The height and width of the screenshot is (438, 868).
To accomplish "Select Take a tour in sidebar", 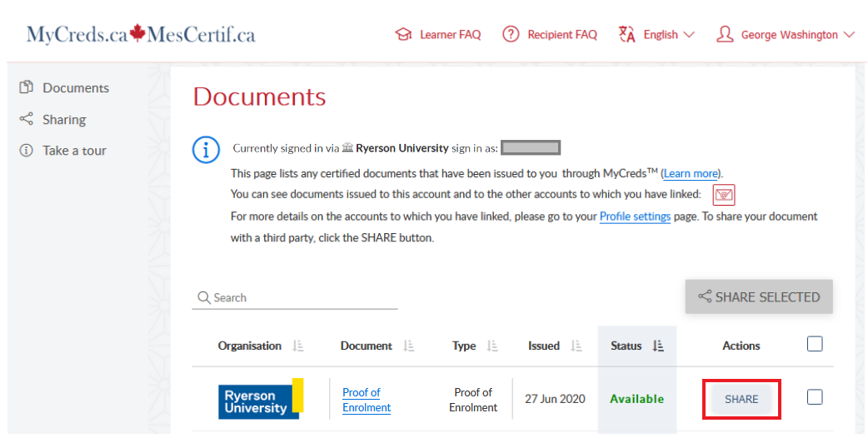I will 74,151.
